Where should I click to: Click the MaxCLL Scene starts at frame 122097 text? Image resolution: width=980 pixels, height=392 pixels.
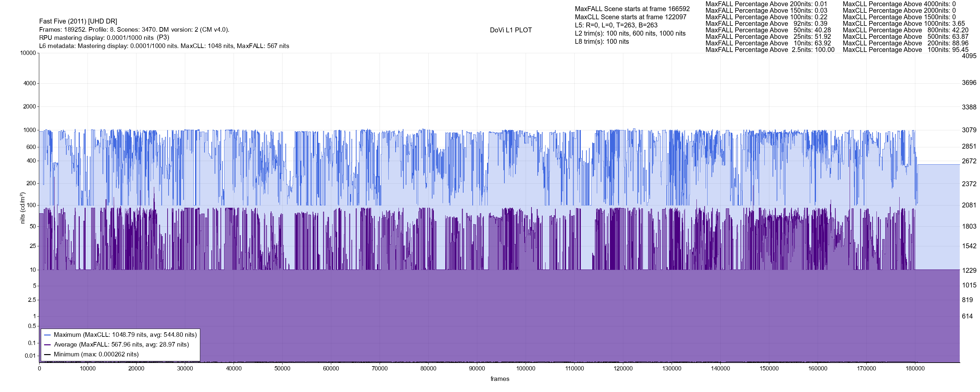[630, 17]
